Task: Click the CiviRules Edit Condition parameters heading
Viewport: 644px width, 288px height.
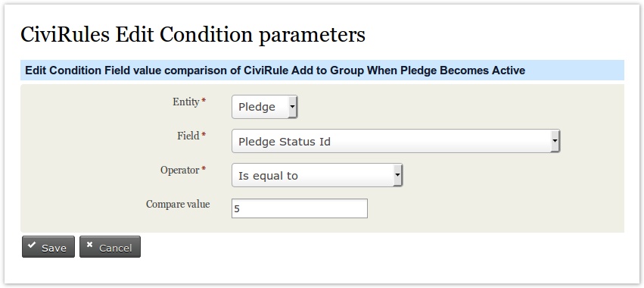Action: tap(193, 35)
